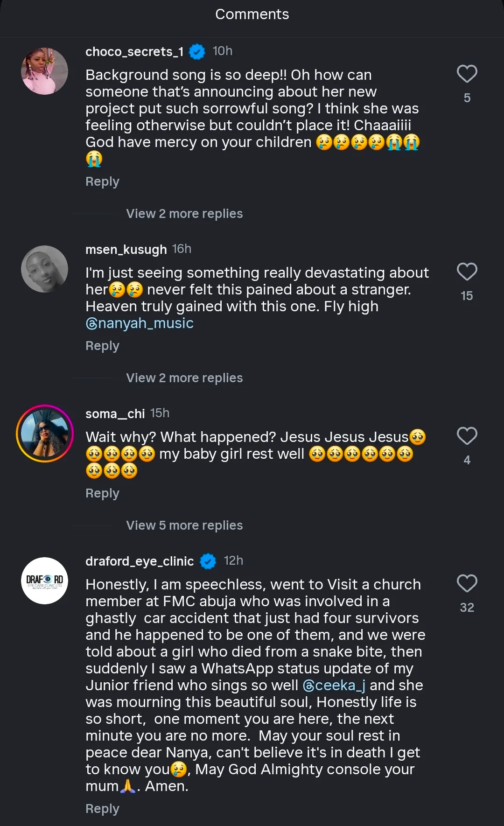Reply to msen_kusugh's comment
This screenshot has width=504, height=826.
pos(102,346)
